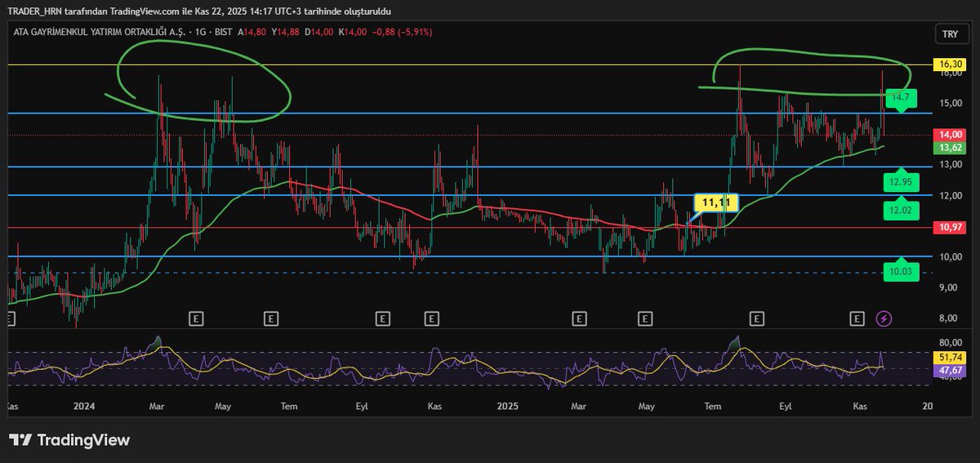Image resolution: width=980 pixels, height=463 pixels.
Task: Select the green 12.95 level label
Action: pos(900,181)
